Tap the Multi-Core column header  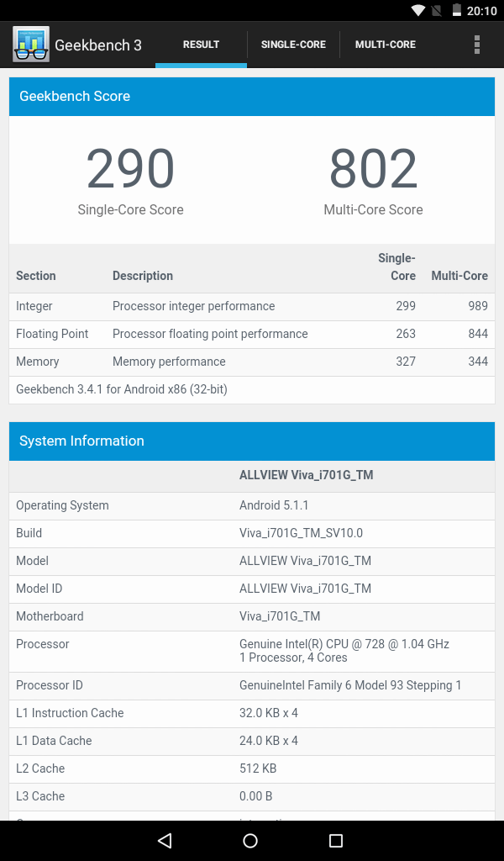[459, 276]
